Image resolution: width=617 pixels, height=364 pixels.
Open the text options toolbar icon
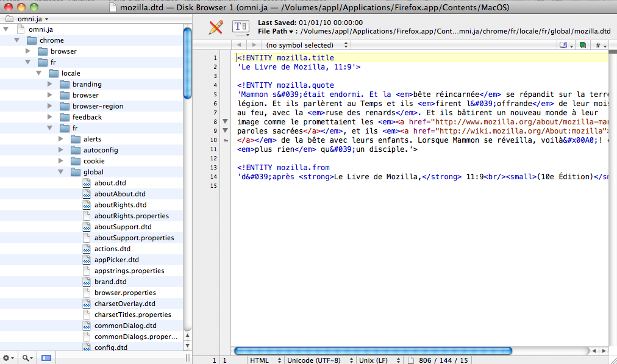[x=240, y=27]
